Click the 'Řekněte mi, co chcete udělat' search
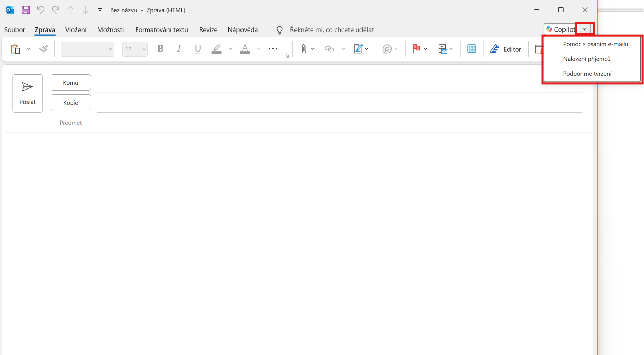This screenshot has height=355, width=644. 332,30
